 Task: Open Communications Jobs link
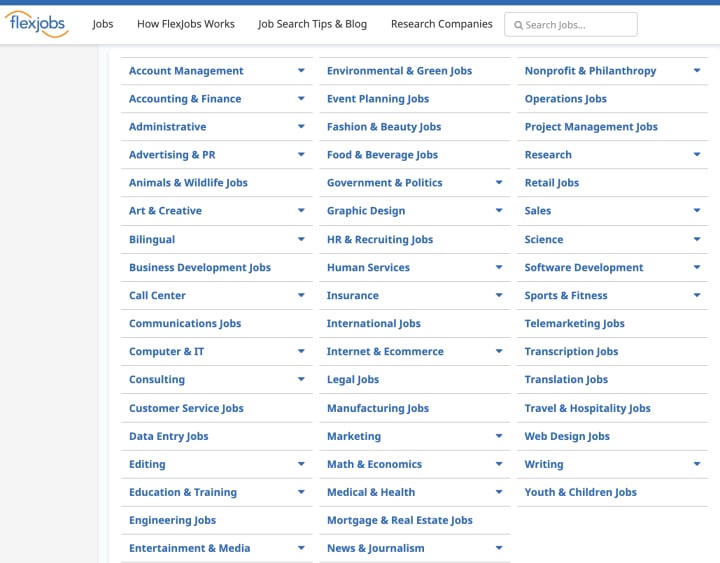tap(185, 323)
